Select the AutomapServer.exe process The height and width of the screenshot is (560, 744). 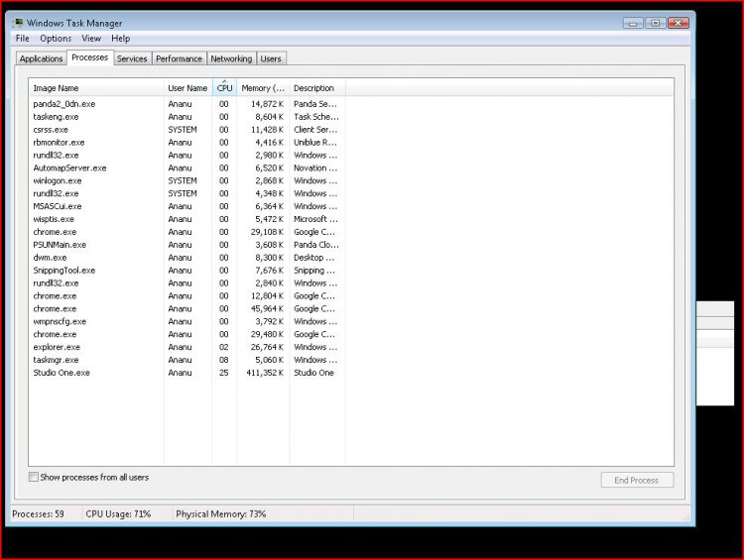point(186,168)
